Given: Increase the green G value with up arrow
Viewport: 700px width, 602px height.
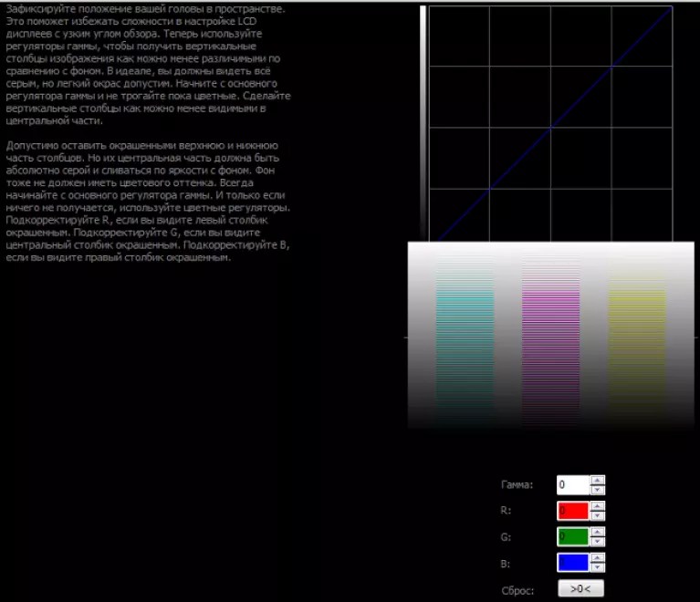Looking at the screenshot, I should (x=597, y=532).
